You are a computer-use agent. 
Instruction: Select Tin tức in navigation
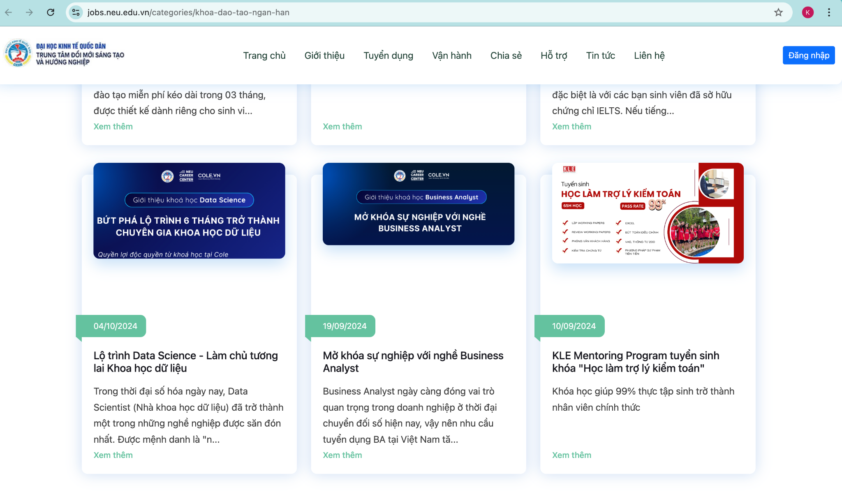pos(600,55)
